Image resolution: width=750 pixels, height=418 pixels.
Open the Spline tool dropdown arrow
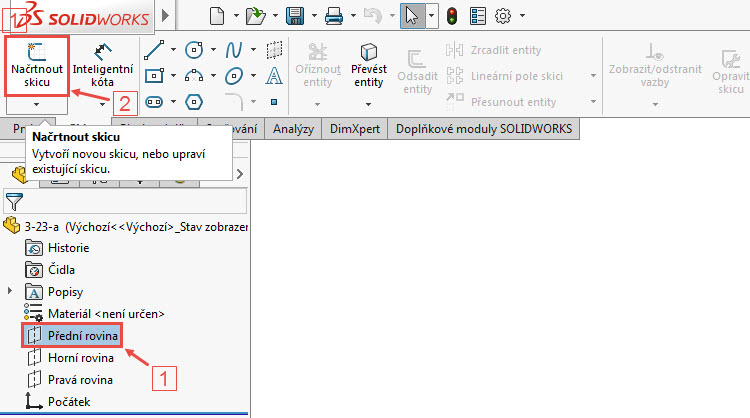click(254, 49)
